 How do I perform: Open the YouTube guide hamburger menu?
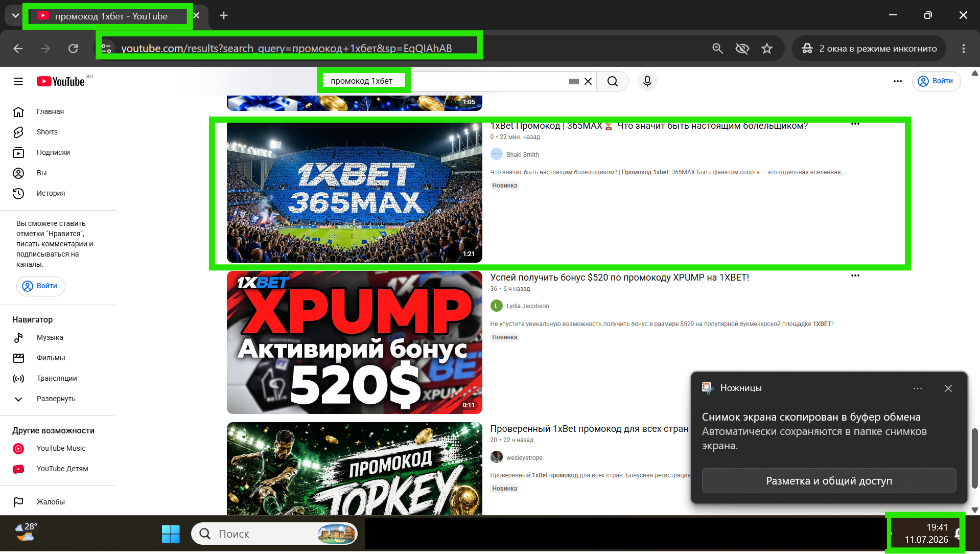point(18,81)
